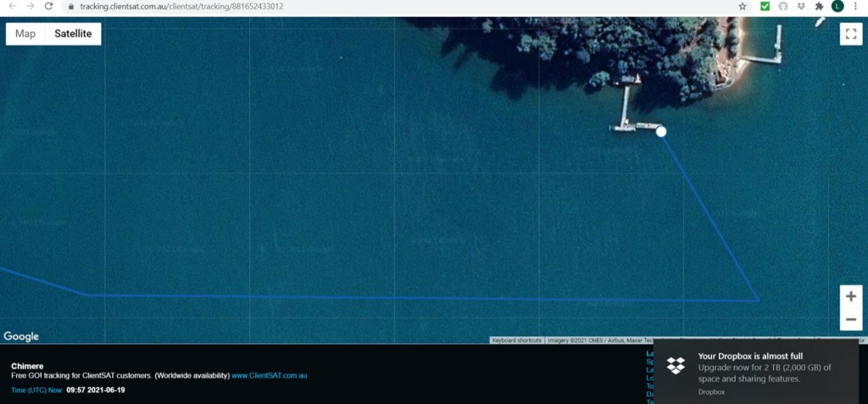Open Keyboard shortcuts on the map
This screenshot has height=404, width=868.
point(516,340)
